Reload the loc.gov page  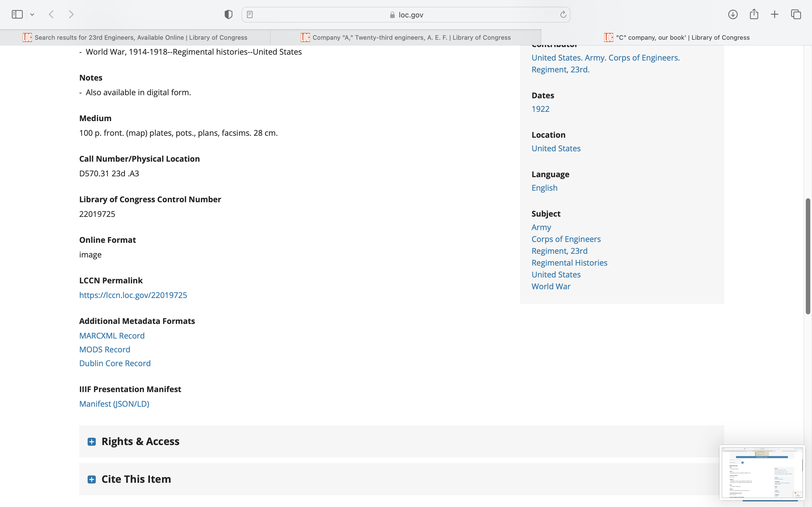tap(563, 14)
